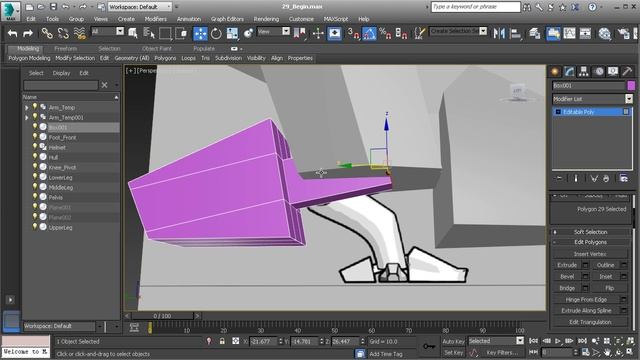640x360 pixels.
Task: Open the Modify command panel tab
Action: [x=569, y=71]
